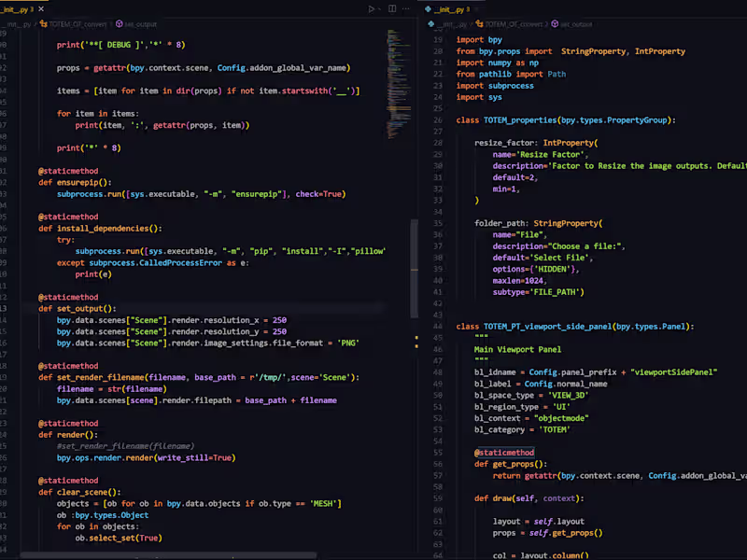Click the Python icon on left __init__.py tab

pos(3,8)
